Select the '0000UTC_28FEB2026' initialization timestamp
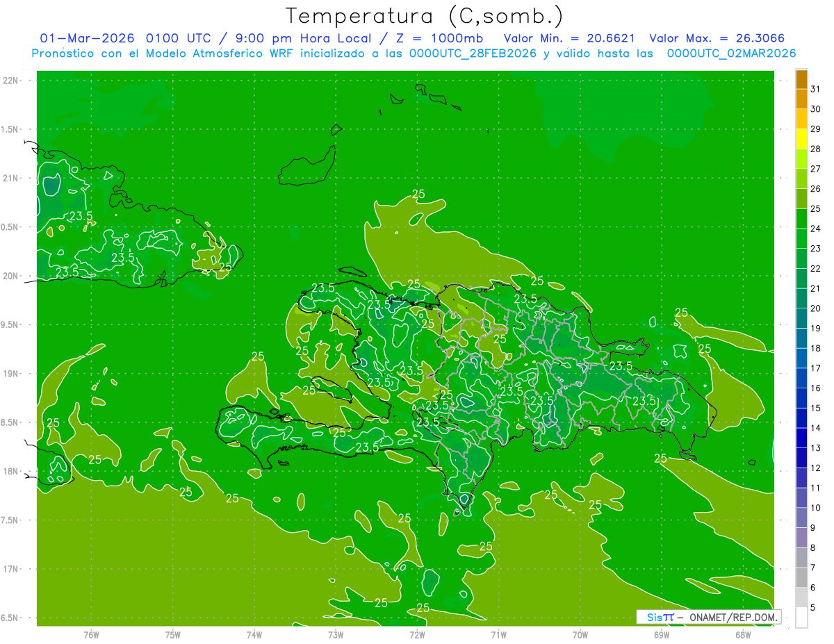834x644 pixels. coord(473,53)
